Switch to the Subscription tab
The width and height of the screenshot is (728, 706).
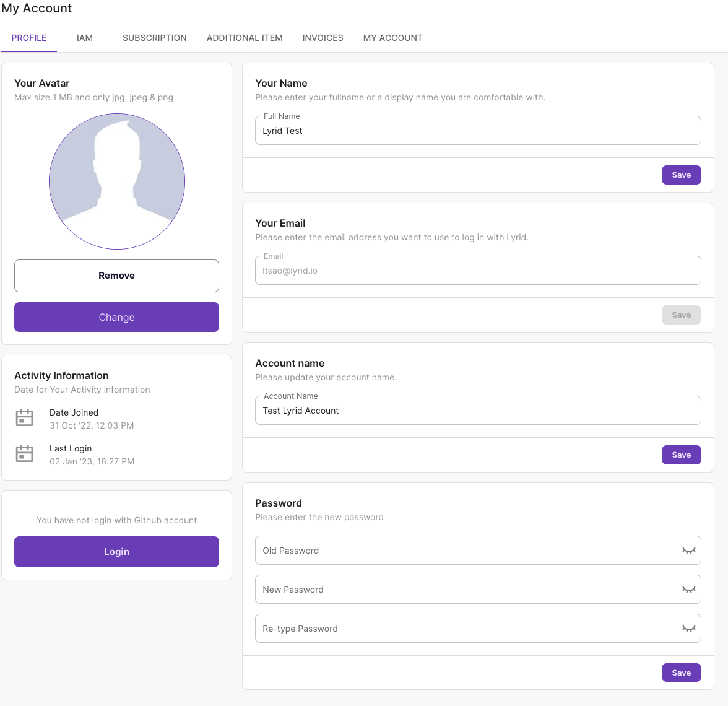155,38
